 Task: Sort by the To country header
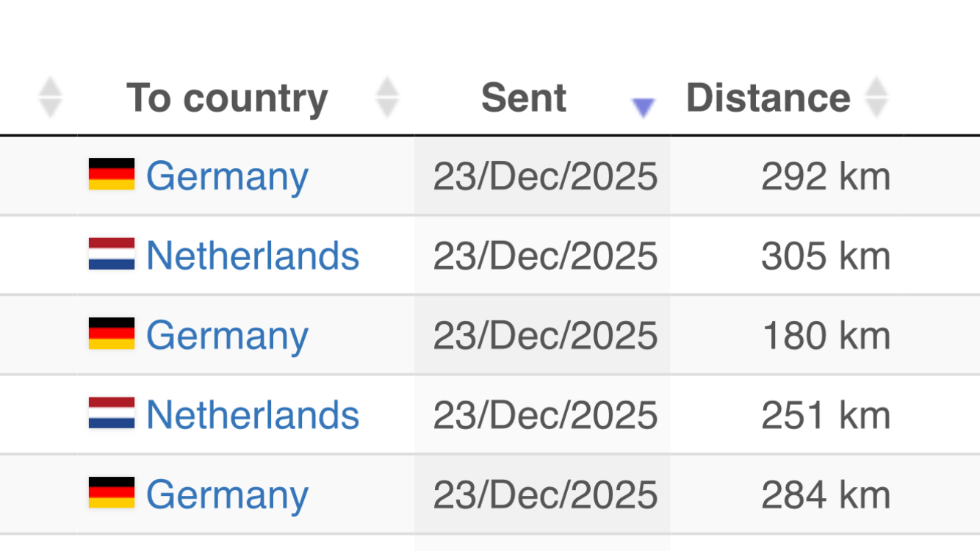tap(227, 98)
